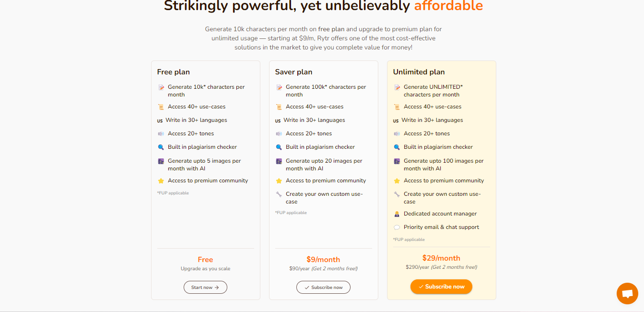Click the scroll use-cases icon in Saver plan
This screenshot has height=312, width=644.
279,107
